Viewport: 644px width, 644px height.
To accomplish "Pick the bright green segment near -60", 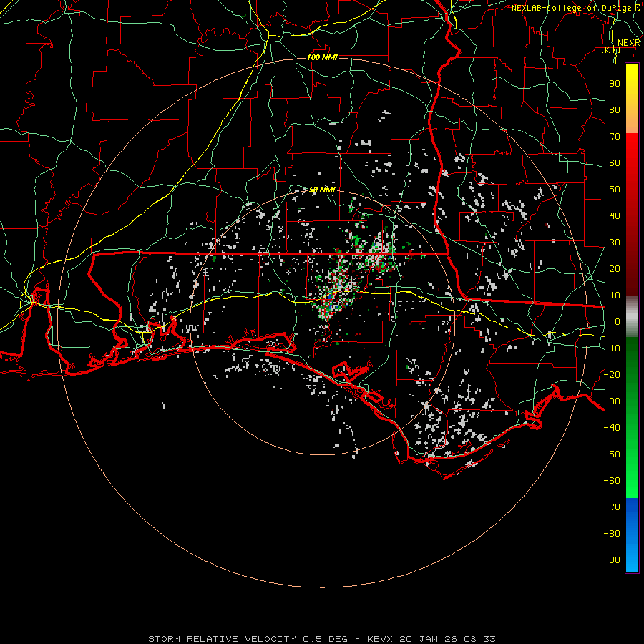I will tap(632, 482).
